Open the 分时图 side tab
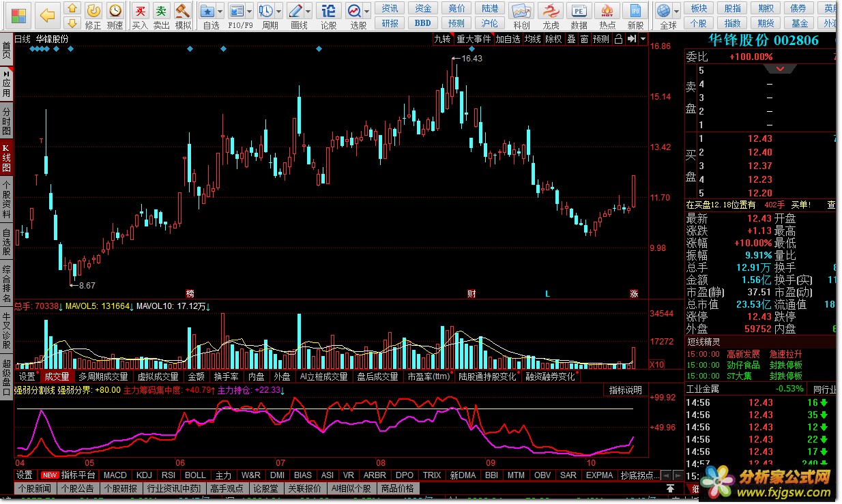This screenshot has width=842, height=504. coord(6,121)
